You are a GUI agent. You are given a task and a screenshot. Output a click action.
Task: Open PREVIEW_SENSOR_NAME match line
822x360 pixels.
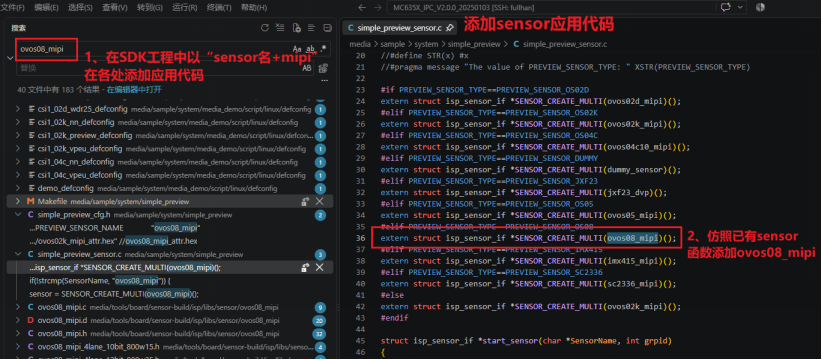[115, 228]
